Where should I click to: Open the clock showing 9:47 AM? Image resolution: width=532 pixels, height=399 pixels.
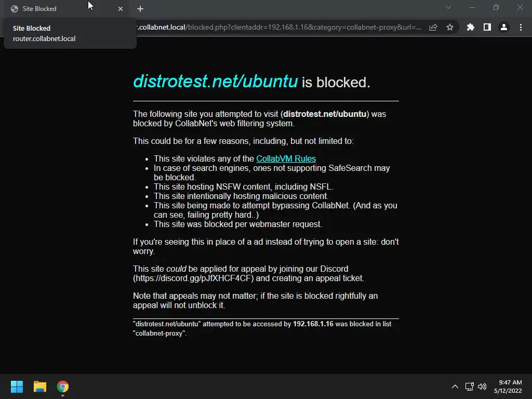pos(508,387)
